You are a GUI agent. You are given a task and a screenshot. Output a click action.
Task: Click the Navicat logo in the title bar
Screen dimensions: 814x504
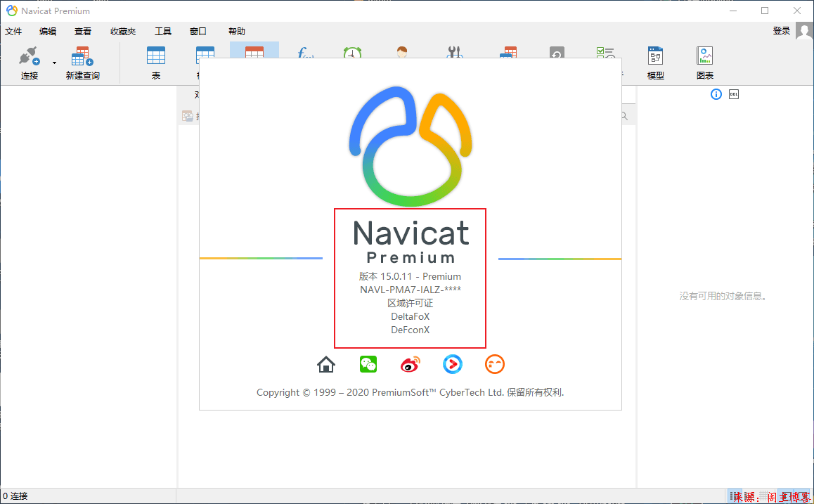coord(11,11)
